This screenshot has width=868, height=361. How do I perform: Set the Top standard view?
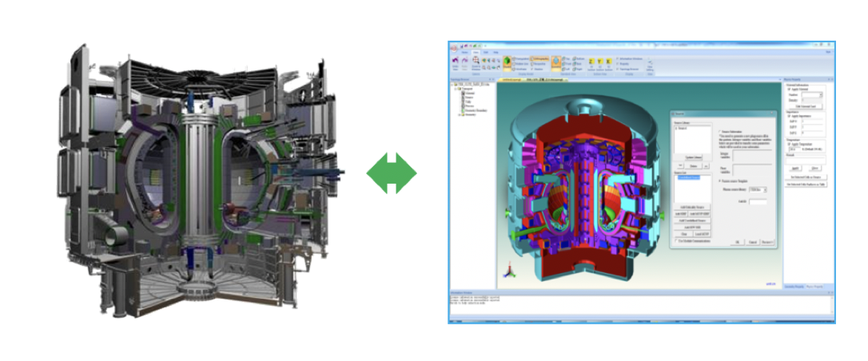point(566,58)
